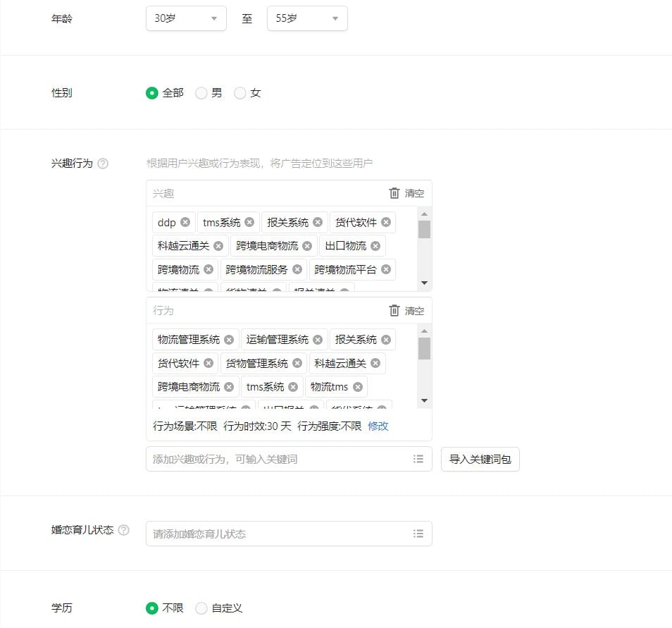This screenshot has height=628, width=672.
Task: Remove the 物流管理系统 behavior tag
Action: point(229,340)
